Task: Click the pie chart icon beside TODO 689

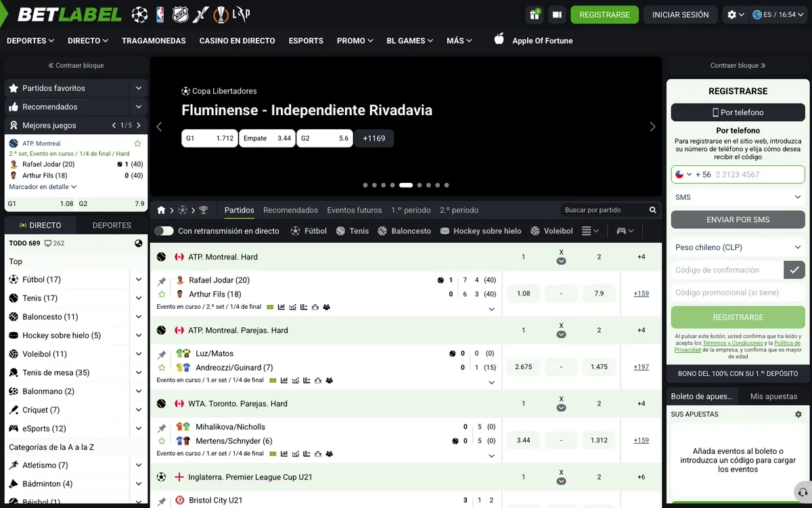Action: (x=139, y=243)
